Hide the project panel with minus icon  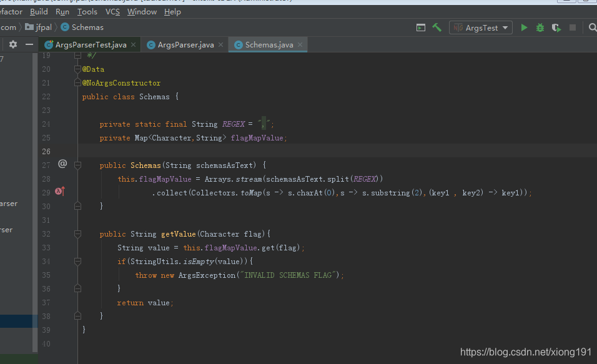[29, 44]
